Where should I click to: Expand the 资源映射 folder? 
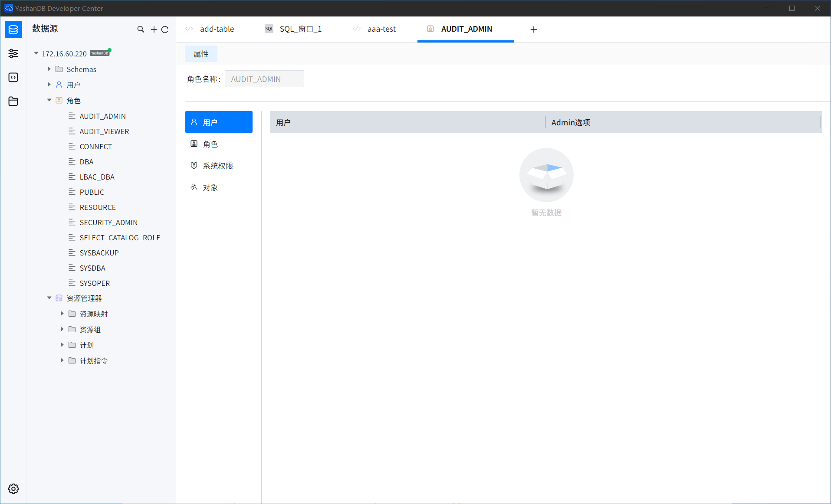[x=62, y=314]
